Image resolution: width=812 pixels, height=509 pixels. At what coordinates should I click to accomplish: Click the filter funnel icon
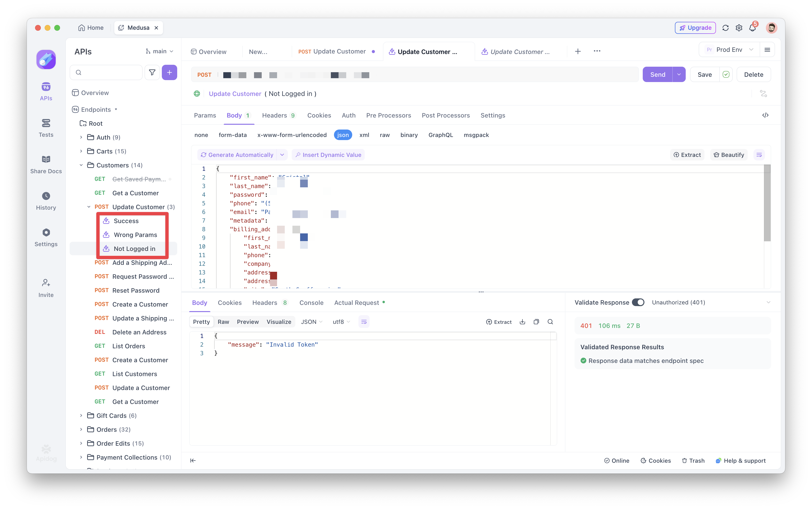(152, 72)
